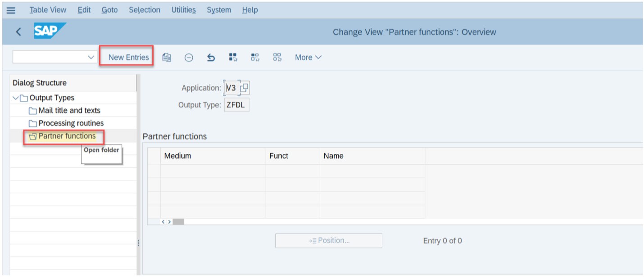This screenshot has width=644, height=277.
Task: Open the Table View menu
Action: coord(48,10)
